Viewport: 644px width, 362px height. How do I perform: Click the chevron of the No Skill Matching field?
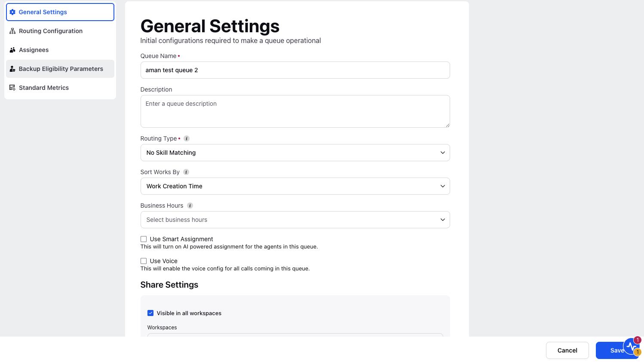tap(443, 153)
